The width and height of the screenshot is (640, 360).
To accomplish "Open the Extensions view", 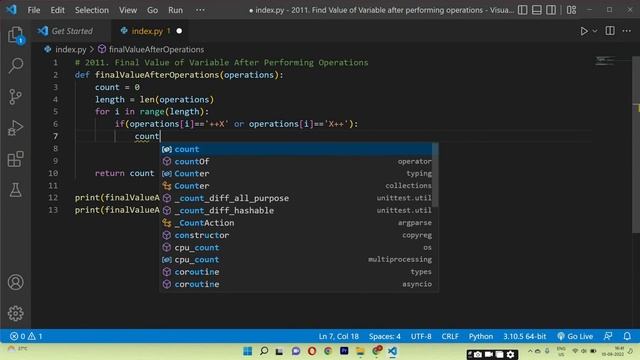I will (x=16, y=159).
